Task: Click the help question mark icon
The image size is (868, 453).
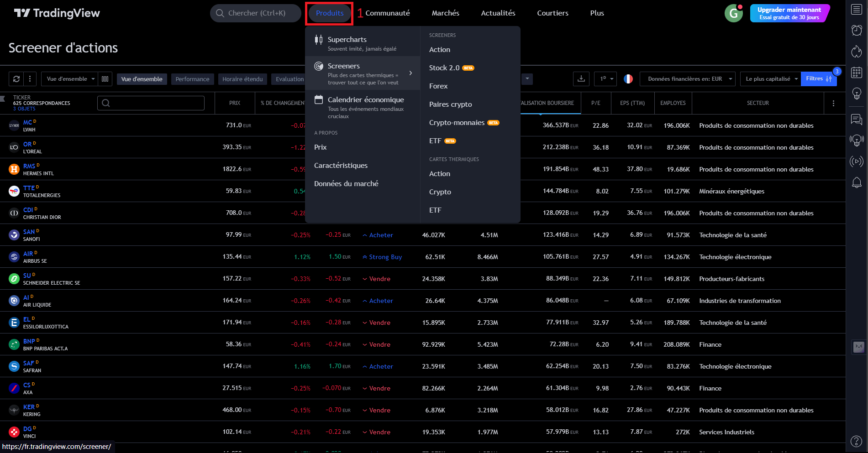Action: coord(857,441)
